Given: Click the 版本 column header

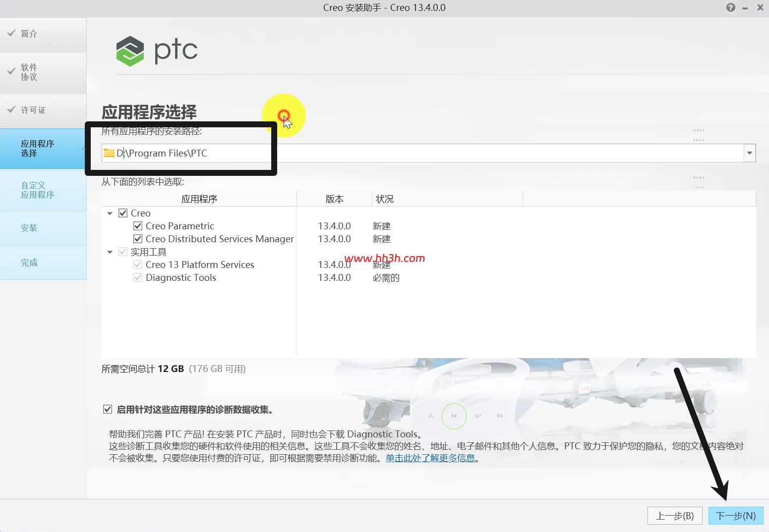Looking at the screenshot, I should coord(334,199).
